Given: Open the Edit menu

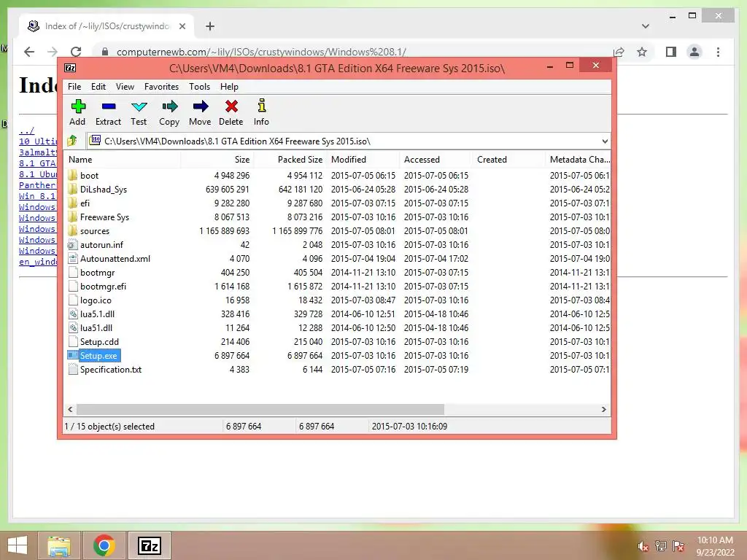Looking at the screenshot, I should tap(98, 87).
